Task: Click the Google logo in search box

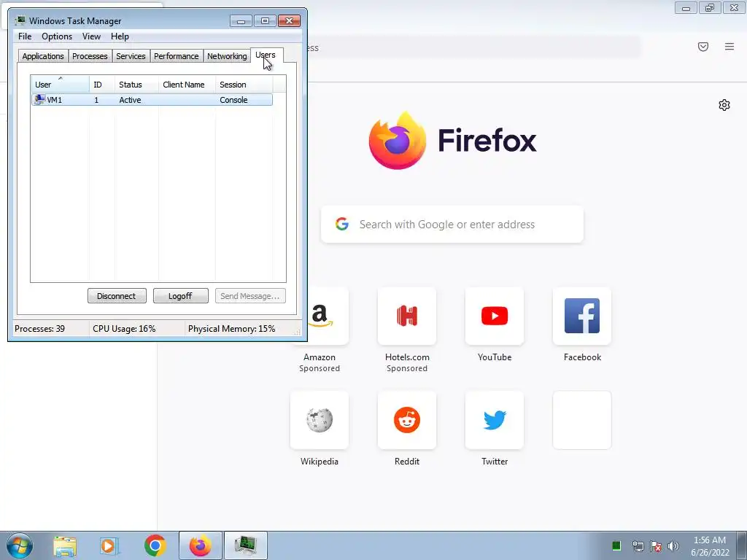Action: point(341,225)
